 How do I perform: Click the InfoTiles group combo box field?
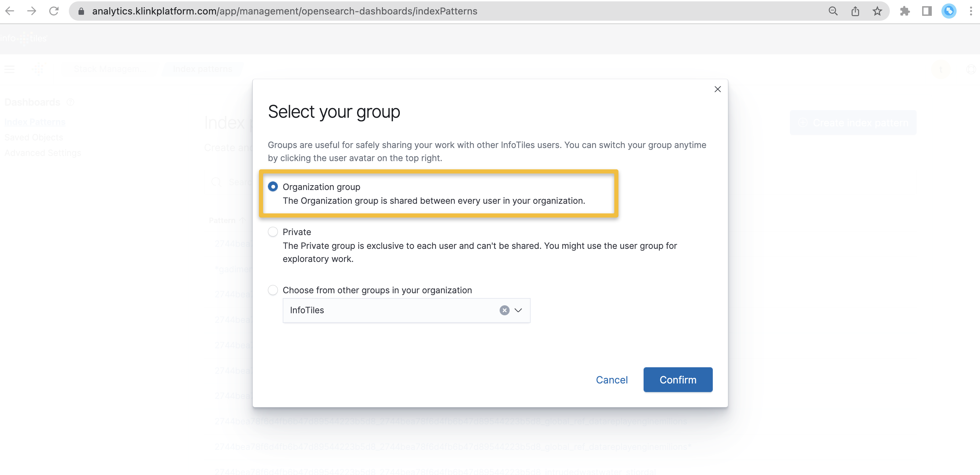click(406, 310)
